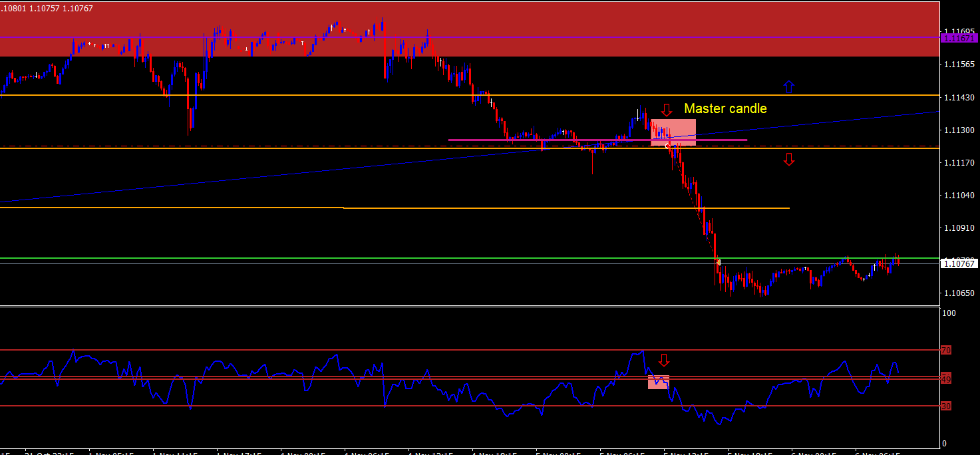
Task: Click the RSI level 70 label
Action: tap(946, 350)
